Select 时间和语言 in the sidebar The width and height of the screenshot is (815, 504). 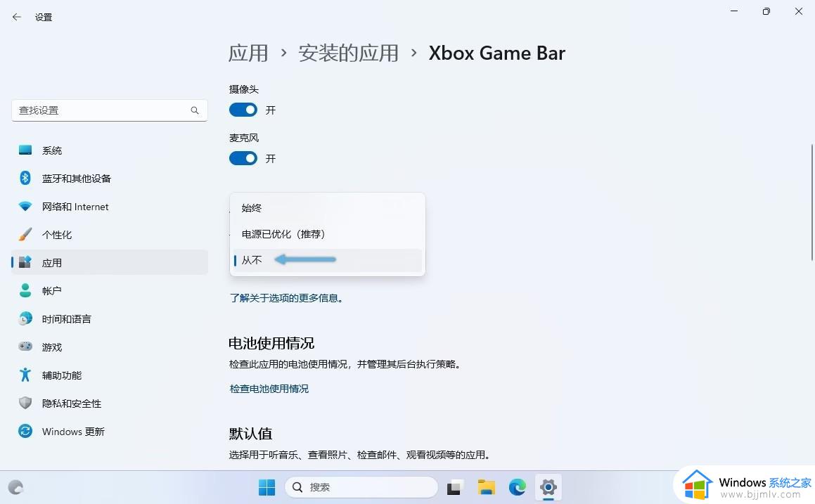coord(110,318)
